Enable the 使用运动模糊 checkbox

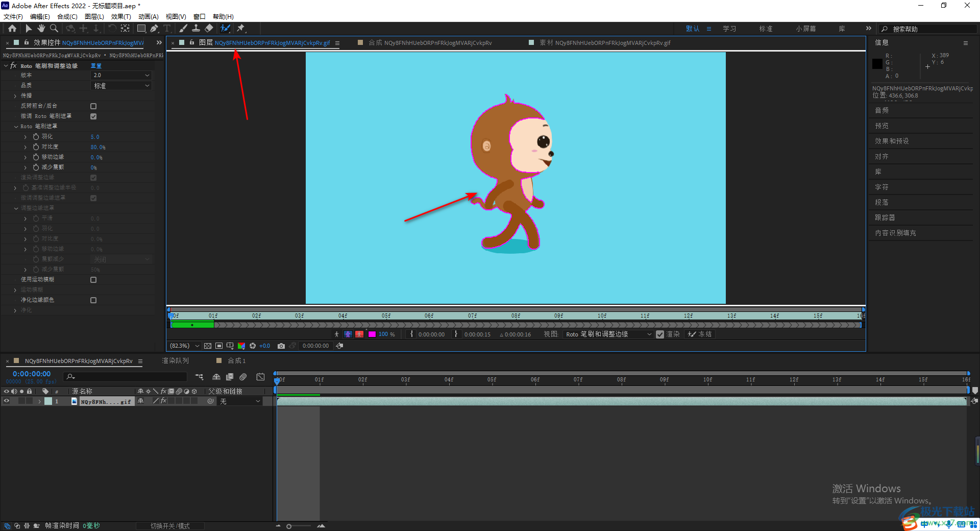(x=93, y=280)
